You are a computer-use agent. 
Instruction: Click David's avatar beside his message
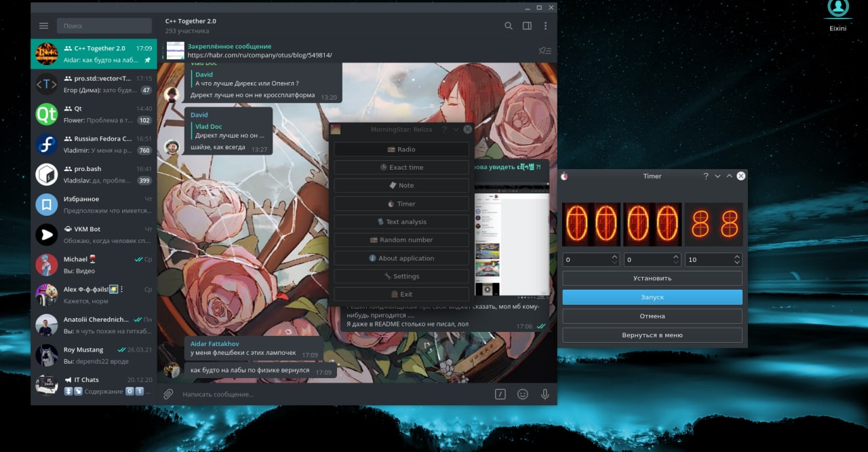pyautogui.click(x=172, y=147)
